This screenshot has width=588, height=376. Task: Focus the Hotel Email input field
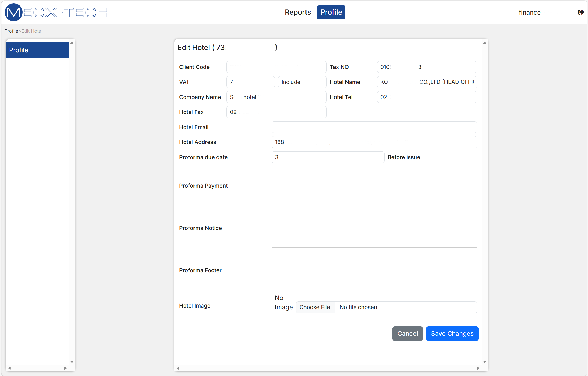[x=374, y=127]
